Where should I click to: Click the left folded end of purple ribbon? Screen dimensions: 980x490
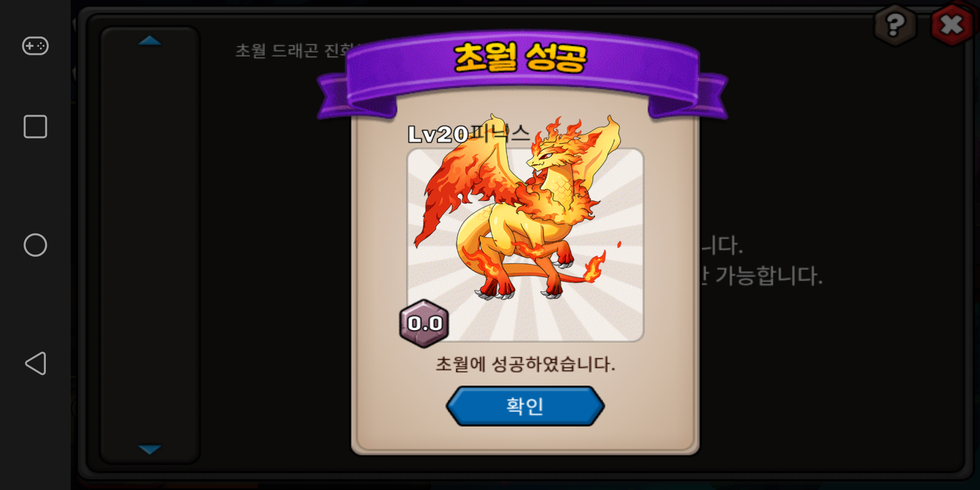[x=336, y=98]
